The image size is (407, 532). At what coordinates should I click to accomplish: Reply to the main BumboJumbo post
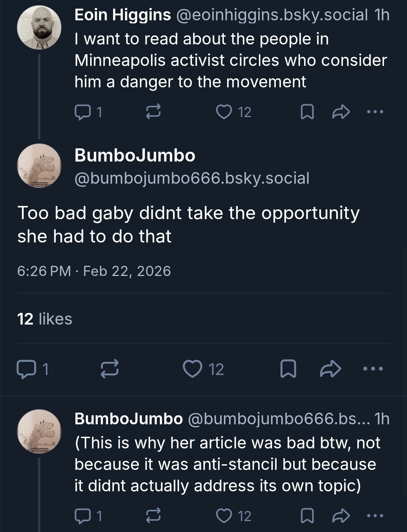(25, 369)
